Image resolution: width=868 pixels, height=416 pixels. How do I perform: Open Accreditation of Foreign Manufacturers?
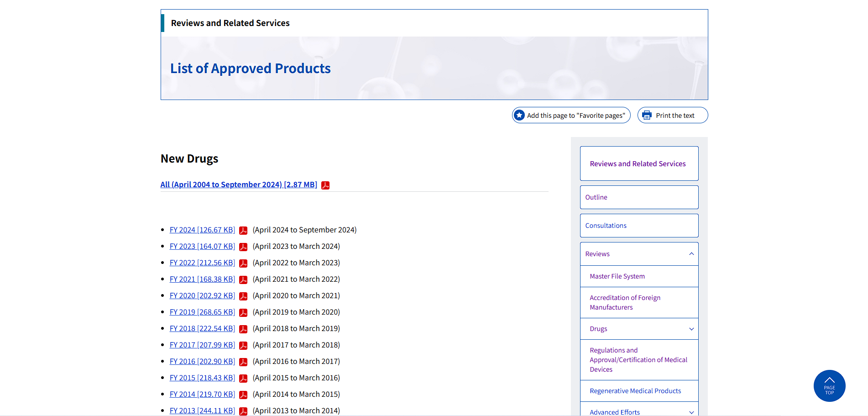click(x=625, y=302)
